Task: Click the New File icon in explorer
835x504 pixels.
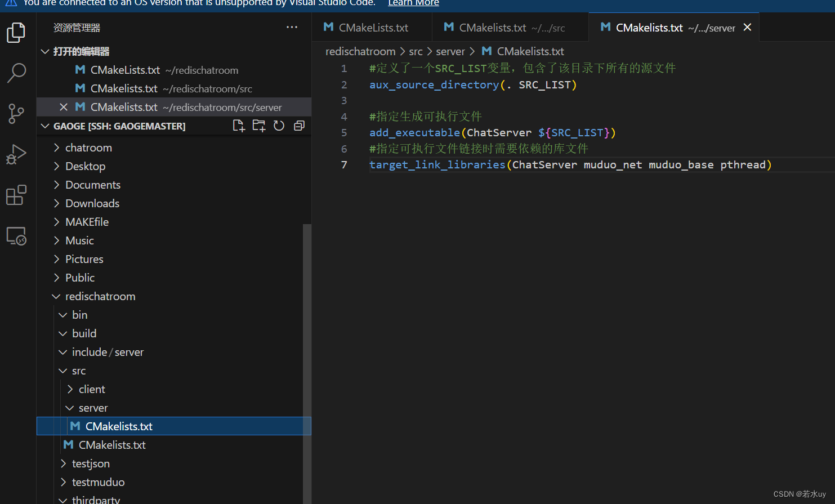Action: (x=239, y=126)
